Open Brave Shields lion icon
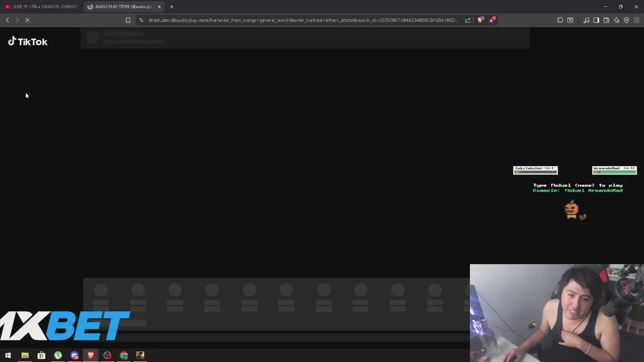Image resolution: width=644 pixels, height=362 pixels. pos(480,20)
